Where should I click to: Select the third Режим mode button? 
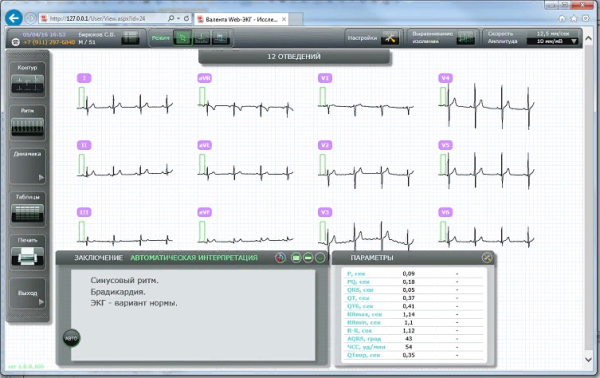pos(220,38)
